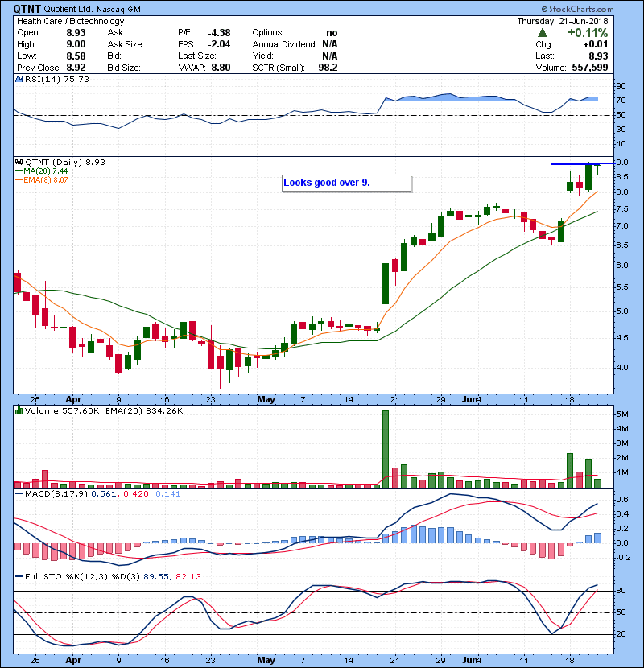Image resolution: width=644 pixels, height=668 pixels.
Task: Click the High value 9.00
Action: coord(76,44)
